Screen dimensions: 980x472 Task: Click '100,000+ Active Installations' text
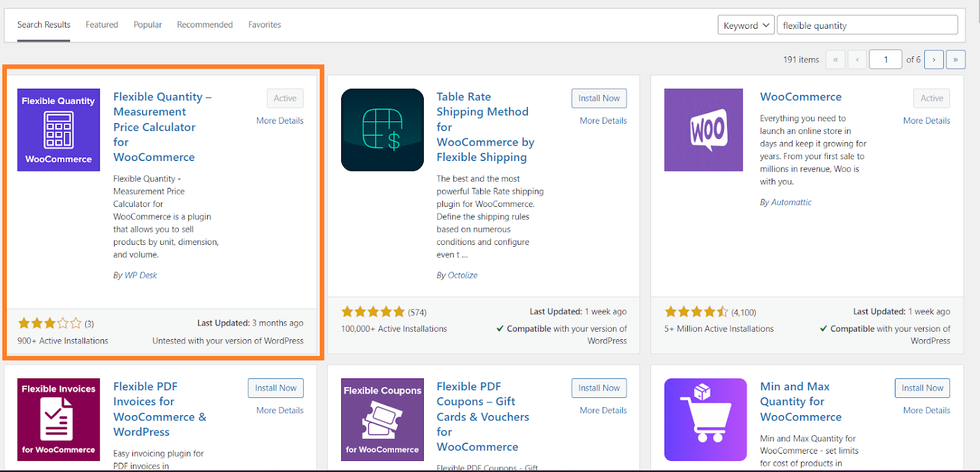[394, 329]
